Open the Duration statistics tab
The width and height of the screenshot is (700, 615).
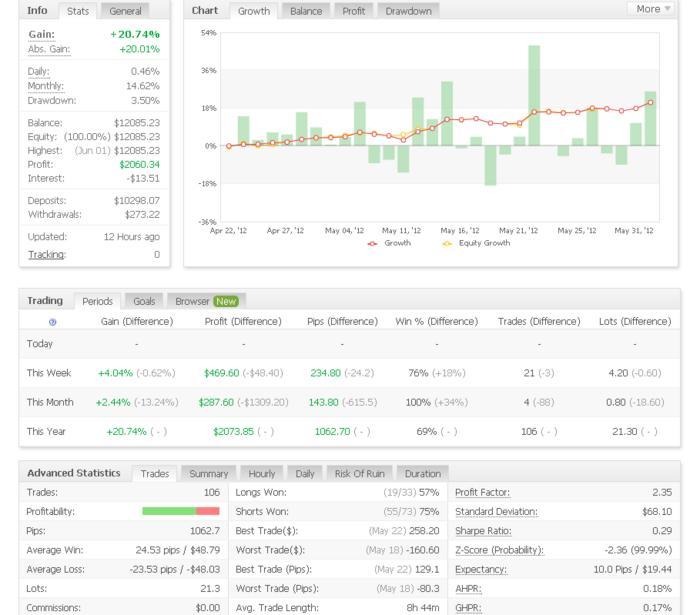click(x=422, y=473)
